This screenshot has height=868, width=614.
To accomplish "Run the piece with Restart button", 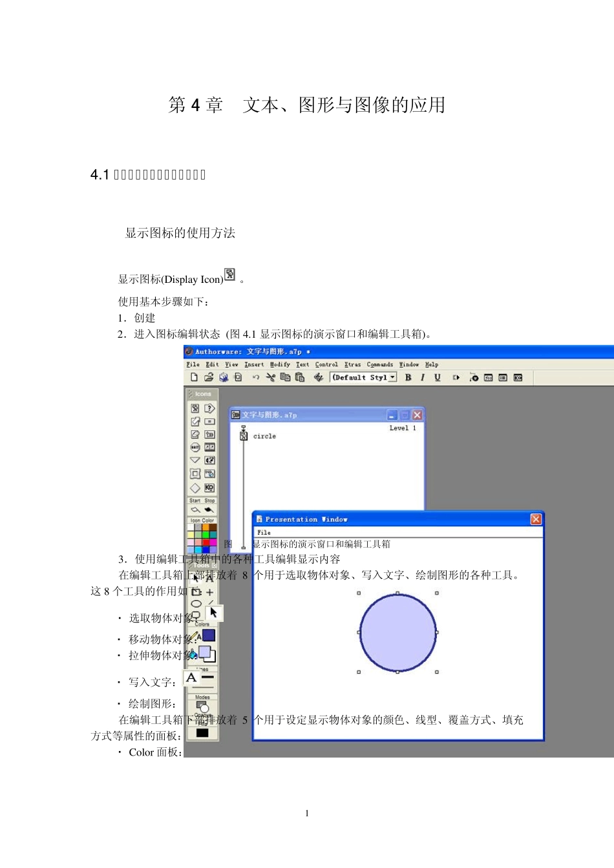I will pyautogui.click(x=456, y=377).
